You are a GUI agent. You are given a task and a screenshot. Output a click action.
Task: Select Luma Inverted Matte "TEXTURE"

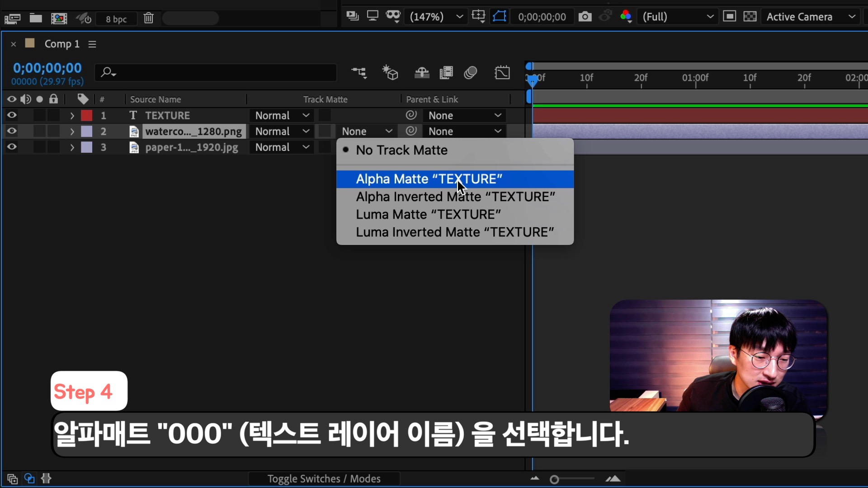click(454, 232)
